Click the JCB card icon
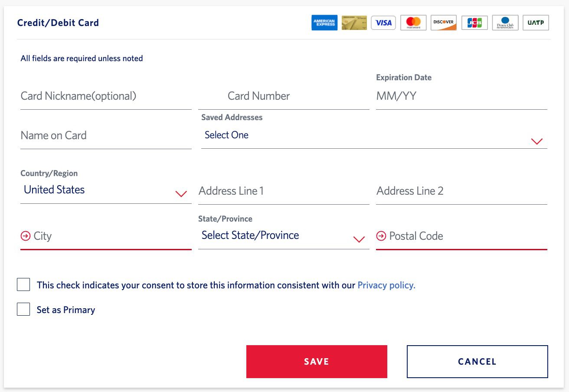 coord(474,23)
